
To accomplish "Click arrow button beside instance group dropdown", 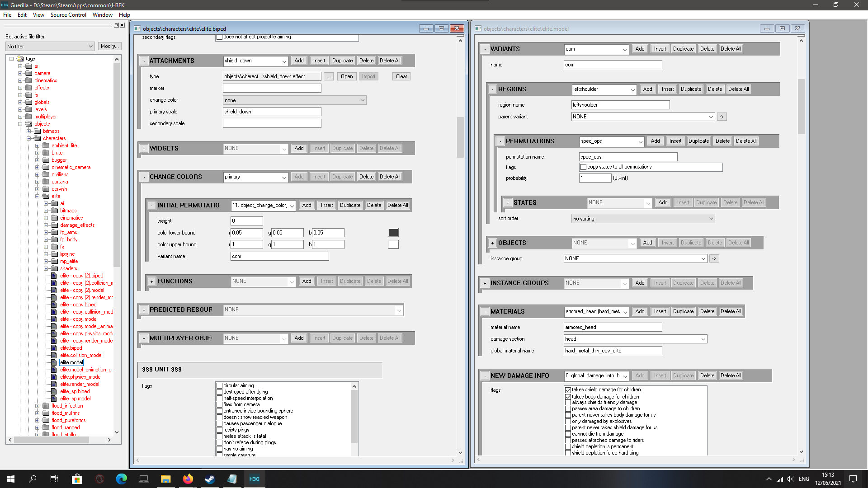I will 714,258.
